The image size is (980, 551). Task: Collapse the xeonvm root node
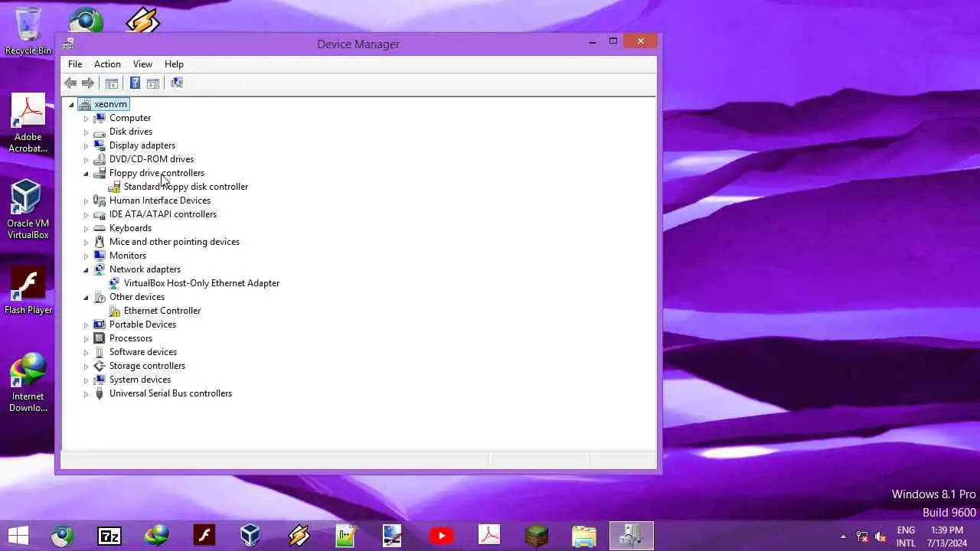(x=71, y=105)
